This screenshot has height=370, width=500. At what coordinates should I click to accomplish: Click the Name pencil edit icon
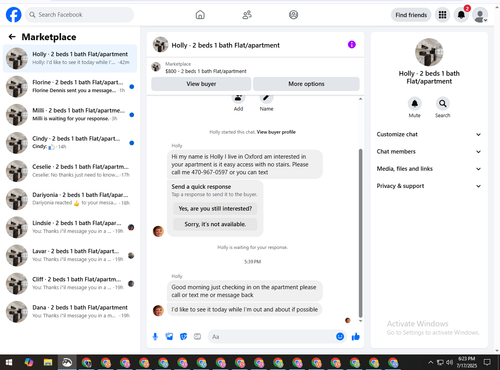(x=266, y=98)
